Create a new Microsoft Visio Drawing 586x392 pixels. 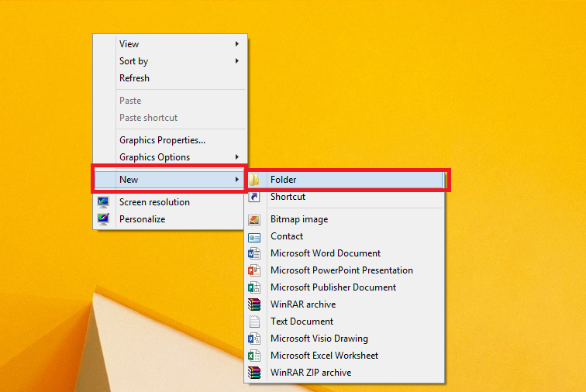coord(345,339)
